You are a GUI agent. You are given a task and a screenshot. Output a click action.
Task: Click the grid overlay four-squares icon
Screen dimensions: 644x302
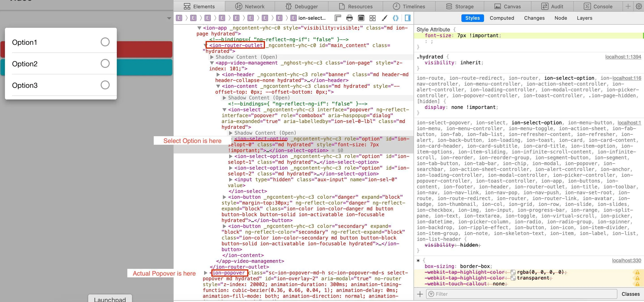pyautogui.click(x=373, y=18)
